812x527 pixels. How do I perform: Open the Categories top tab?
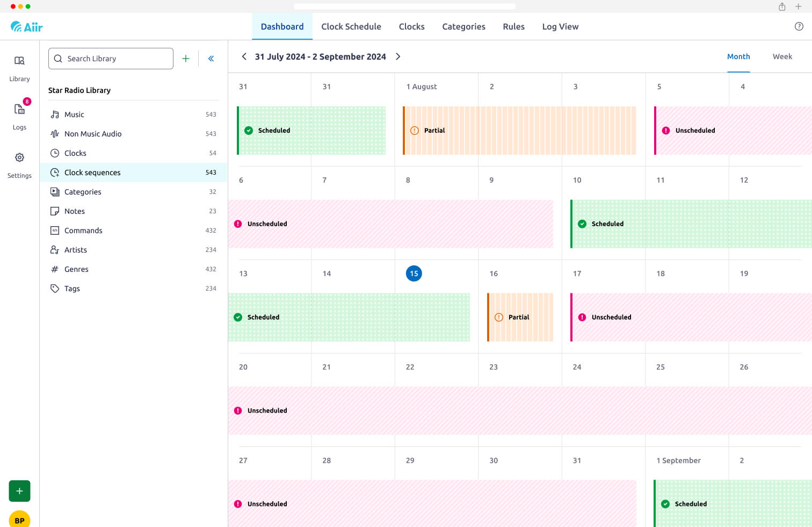coord(463,26)
